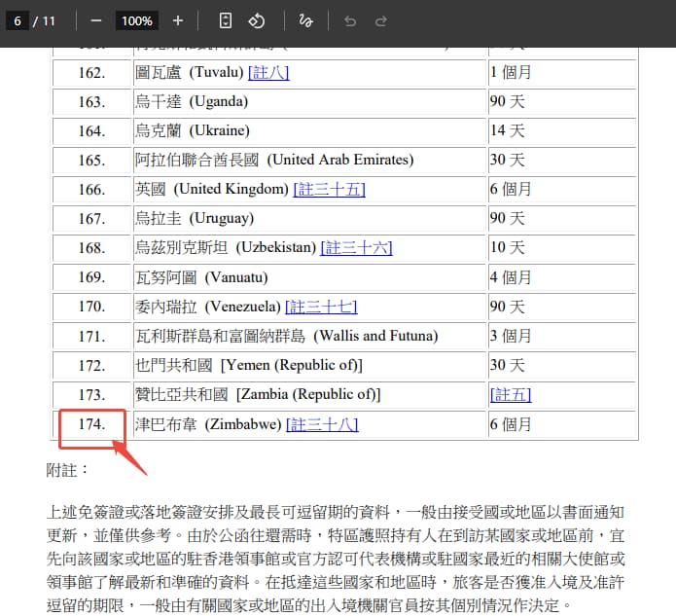Rotate the document using the rotate icon

256,20
